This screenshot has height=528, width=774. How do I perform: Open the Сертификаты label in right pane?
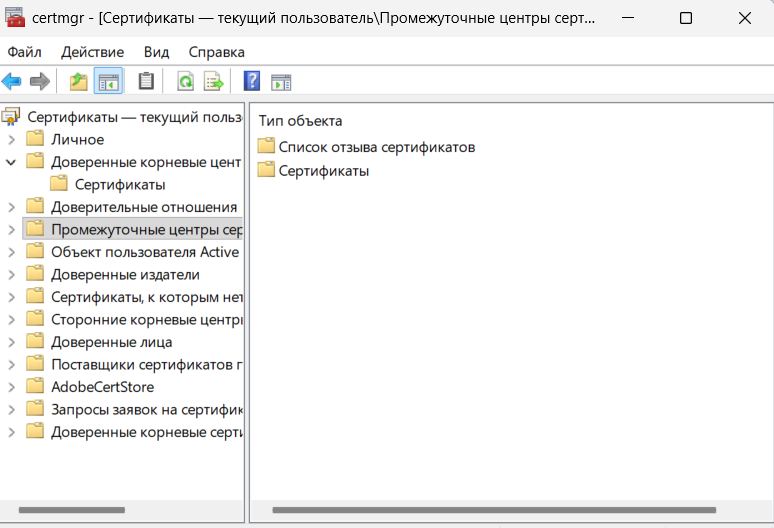point(324,171)
